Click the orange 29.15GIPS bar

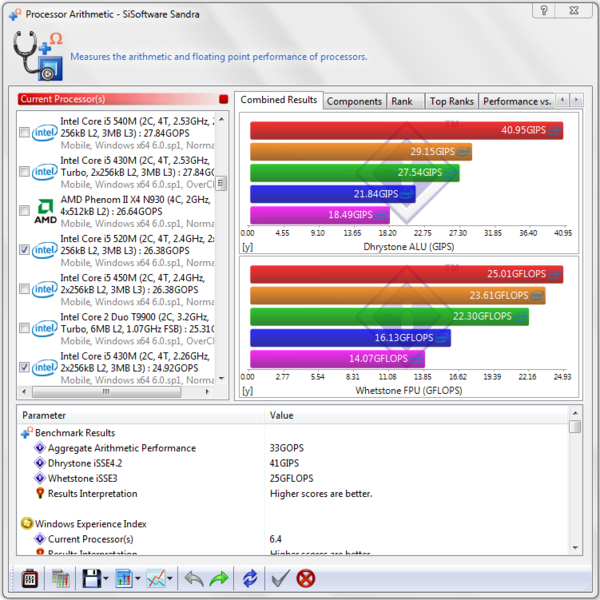pos(361,152)
